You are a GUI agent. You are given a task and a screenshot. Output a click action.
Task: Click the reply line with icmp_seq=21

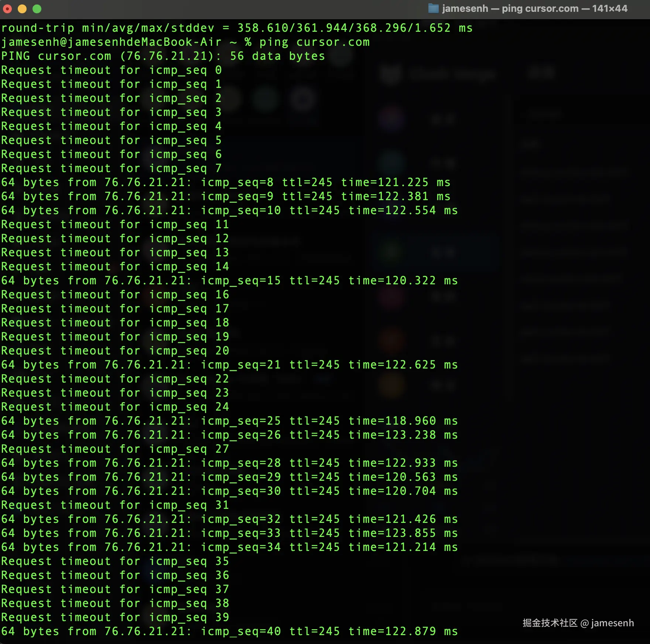229,365
